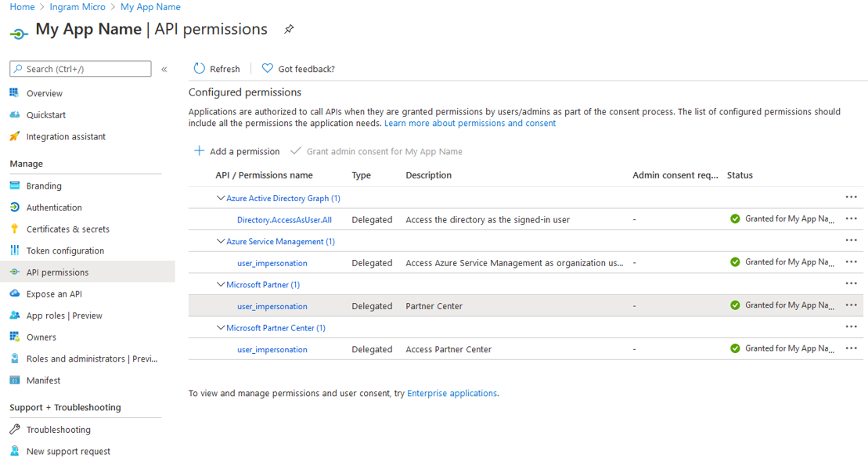Collapse the Azure Service Management group
This screenshot has height=465, width=868.
tap(220, 240)
